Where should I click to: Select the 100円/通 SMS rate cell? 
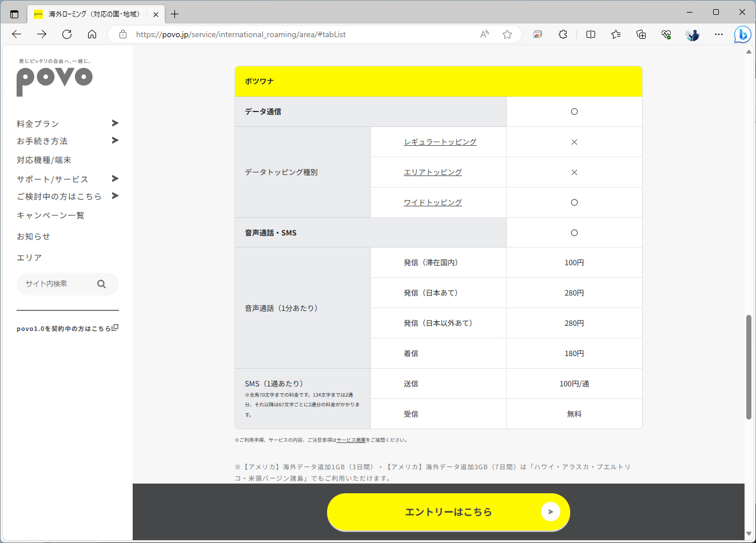click(x=574, y=384)
